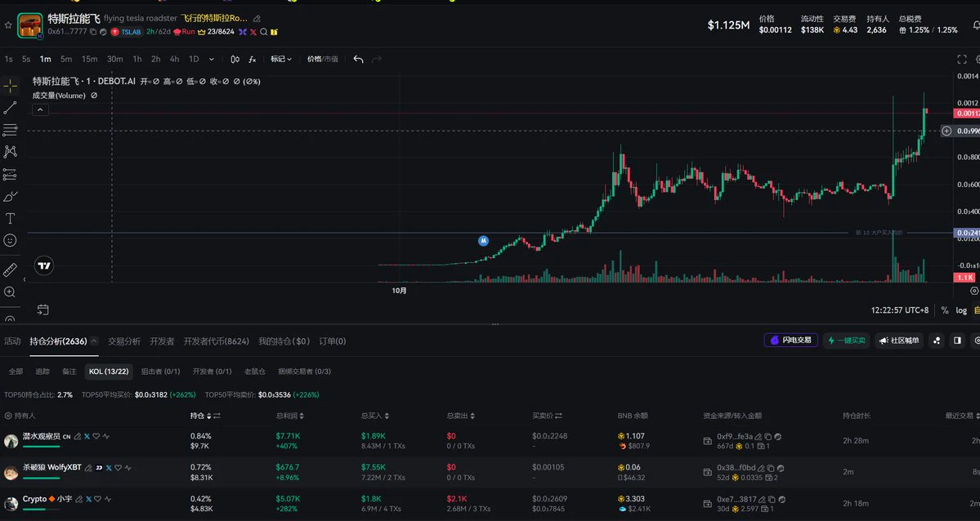The image size is (980, 521).
Task: Select the brush drawing tool
Action: click(x=10, y=197)
